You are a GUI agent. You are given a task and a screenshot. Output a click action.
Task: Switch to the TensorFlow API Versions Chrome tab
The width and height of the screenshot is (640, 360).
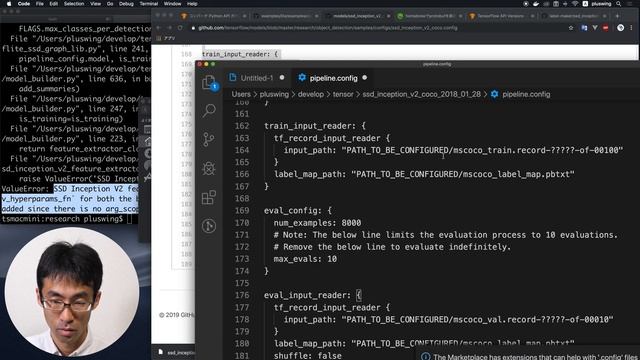(501, 16)
